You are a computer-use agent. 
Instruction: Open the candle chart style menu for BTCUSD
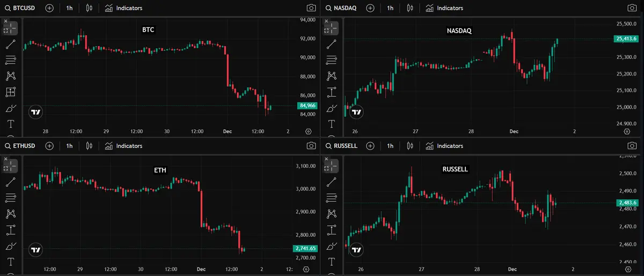(x=89, y=8)
